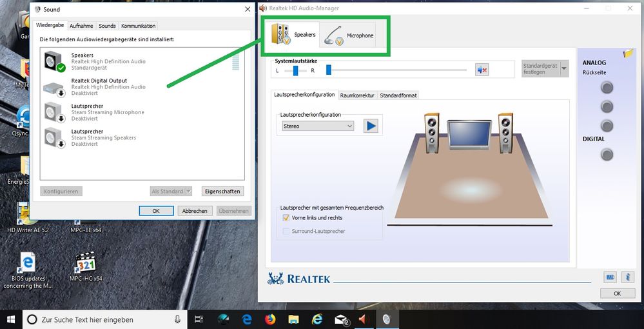Open Firefox from the taskbar
This screenshot has height=329, width=644.
[x=269, y=319]
